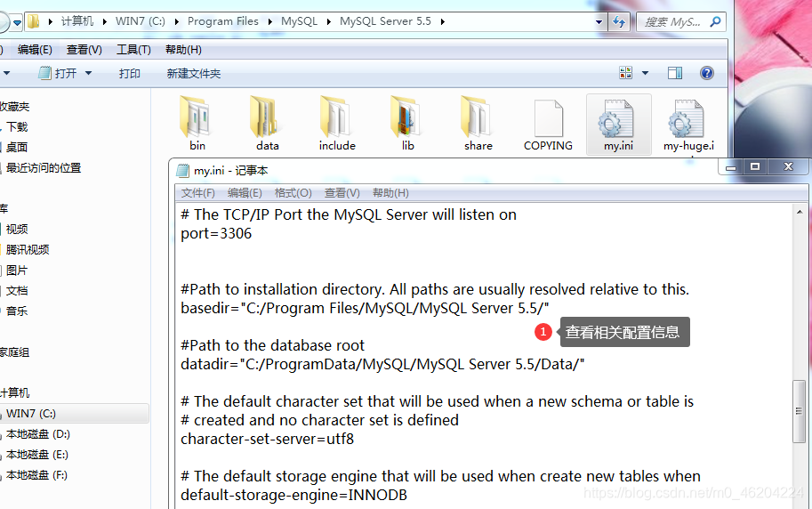Open Explorer 帮助(H) menu

coord(183,50)
